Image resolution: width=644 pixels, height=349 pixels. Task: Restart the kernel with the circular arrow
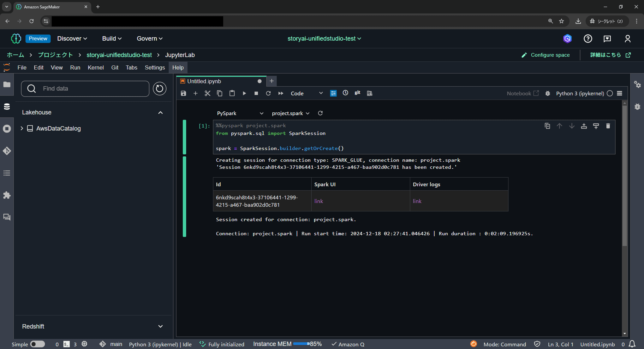tap(268, 93)
